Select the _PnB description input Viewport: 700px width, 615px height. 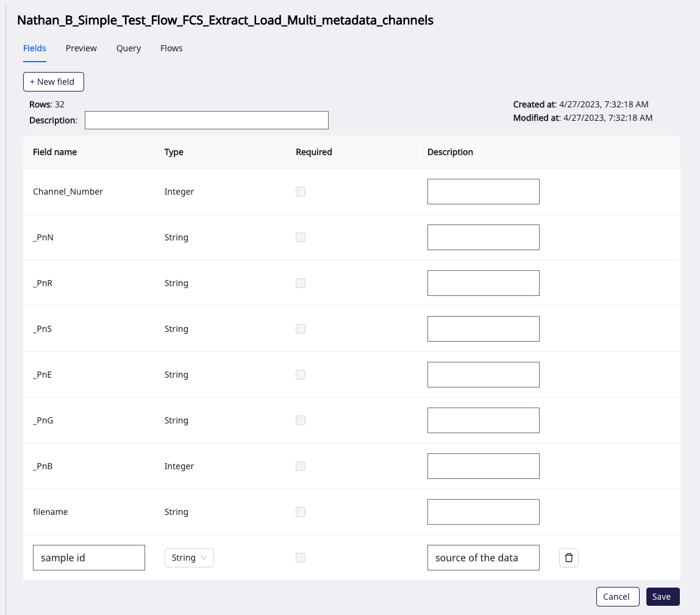(x=484, y=466)
